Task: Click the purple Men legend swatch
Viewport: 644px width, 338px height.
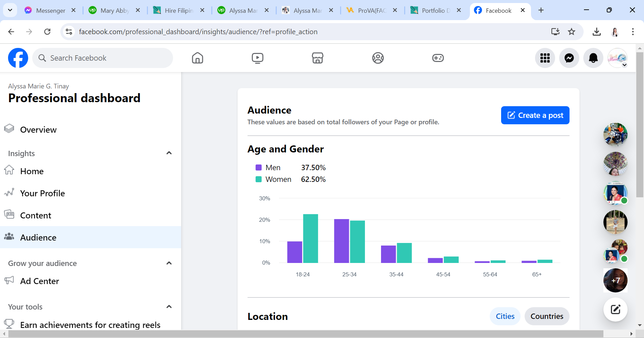Action: click(259, 167)
